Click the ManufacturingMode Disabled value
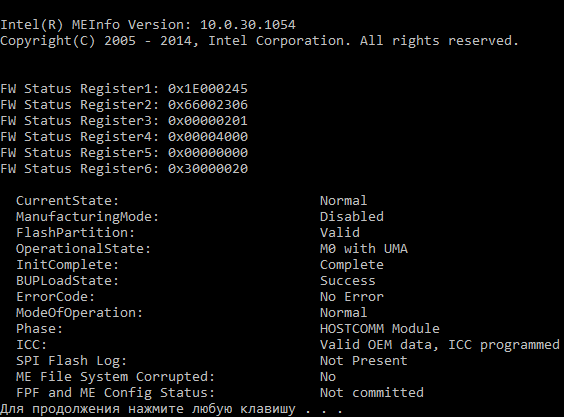564x417 pixels. click(x=352, y=217)
